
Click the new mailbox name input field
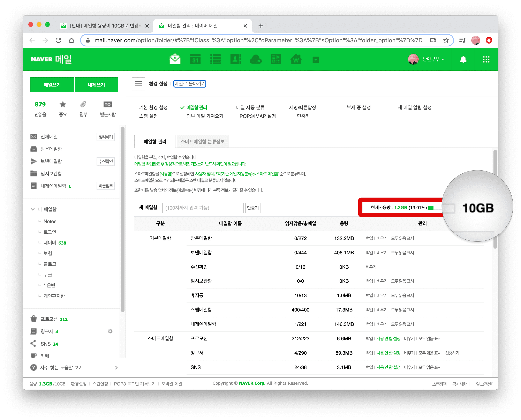[x=203, y=208]
